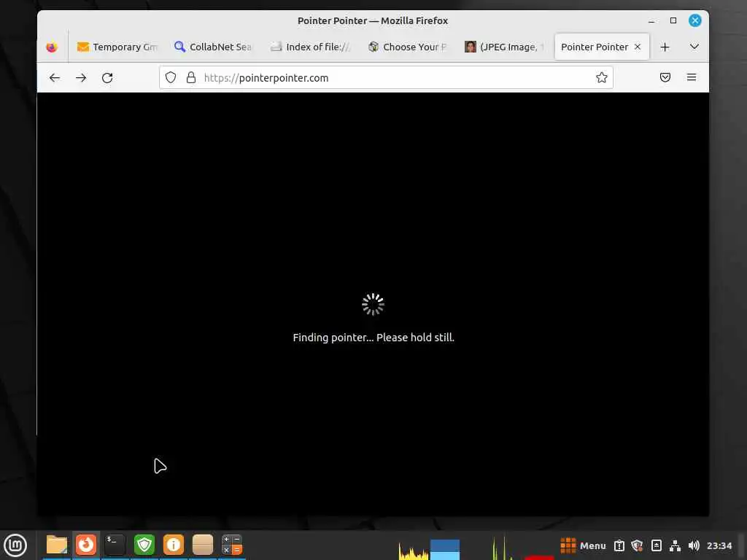Viewport: 747px width, 560px height.
Task: Open the tan package application in panel
Action: (x=203, y=545)
